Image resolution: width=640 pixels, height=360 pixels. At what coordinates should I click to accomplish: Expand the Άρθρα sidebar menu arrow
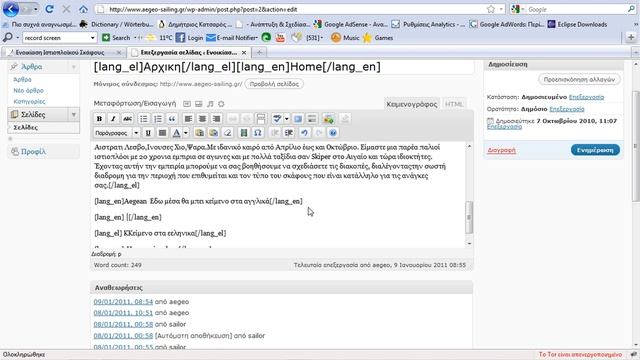point(74,67)
